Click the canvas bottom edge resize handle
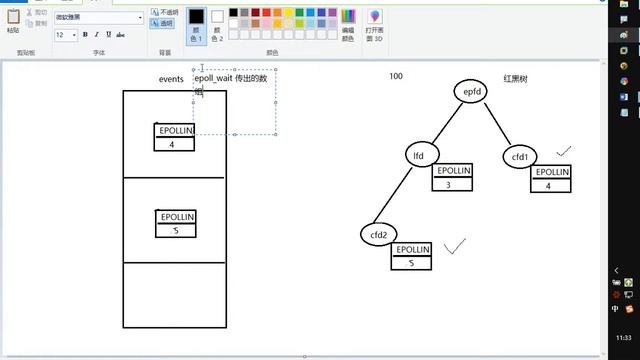 pyautogui.click(x=304, y=356)
